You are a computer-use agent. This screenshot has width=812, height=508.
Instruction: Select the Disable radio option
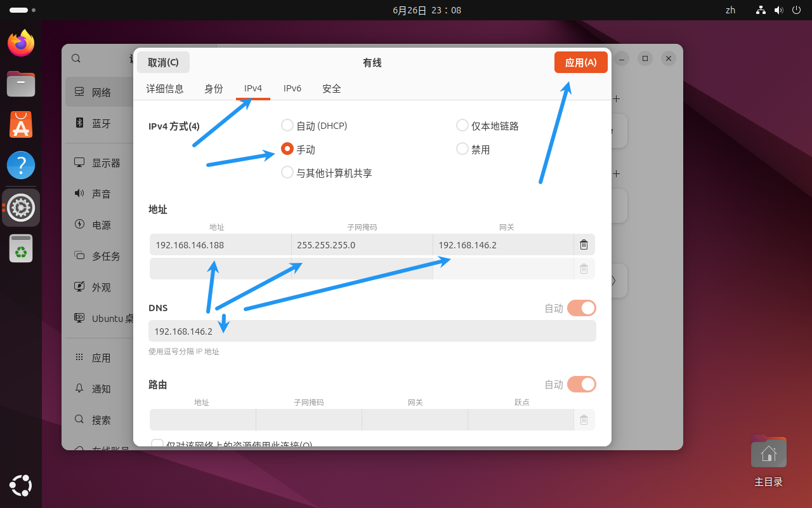click(x=462, y=149)
